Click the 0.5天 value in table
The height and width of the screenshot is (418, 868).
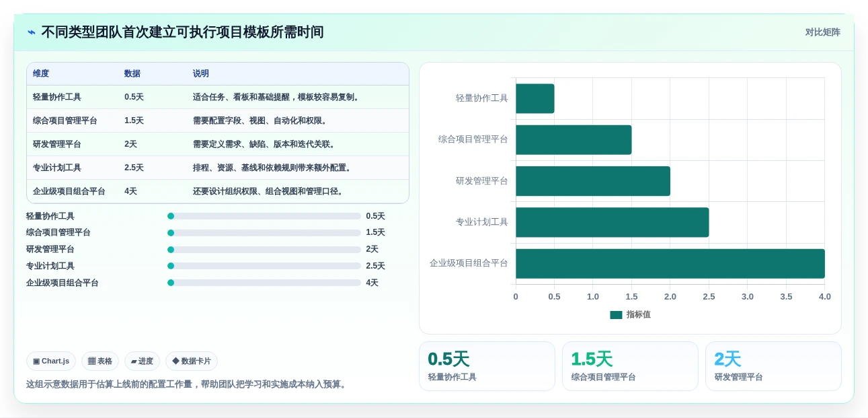point(134,98)
